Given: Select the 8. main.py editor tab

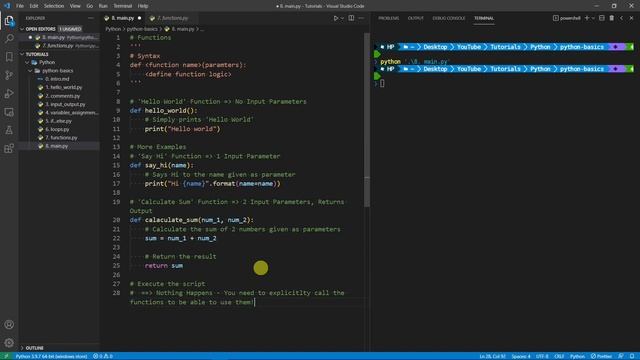Looking at the screenshot, I should point(122,18).
